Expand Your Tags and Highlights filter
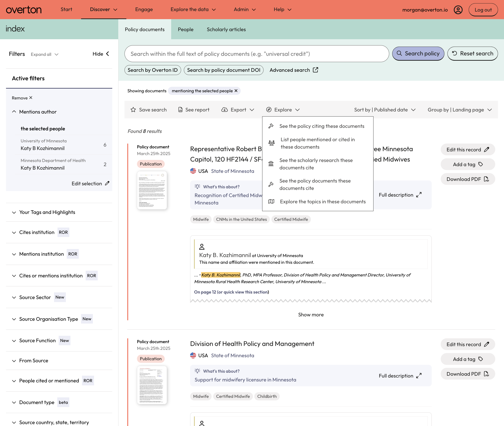This screenshot has width=504, height=426. tap(14, 212)
